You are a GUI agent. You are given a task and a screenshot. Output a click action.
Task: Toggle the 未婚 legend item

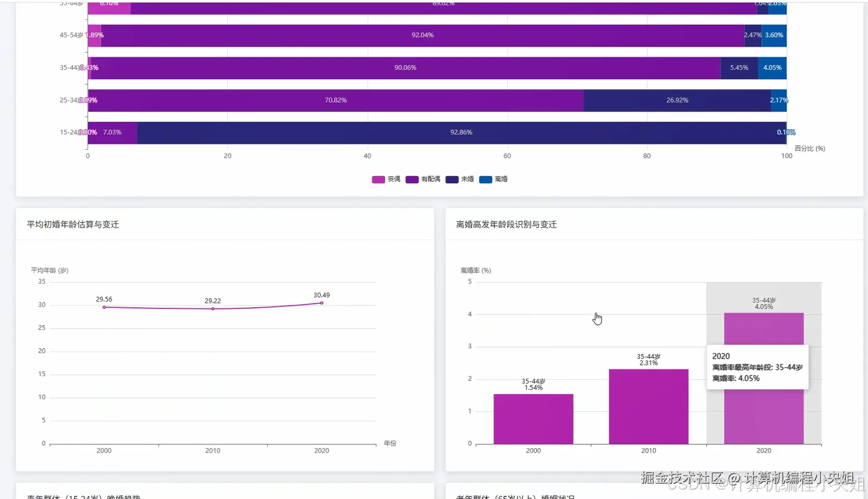[459, 179]
